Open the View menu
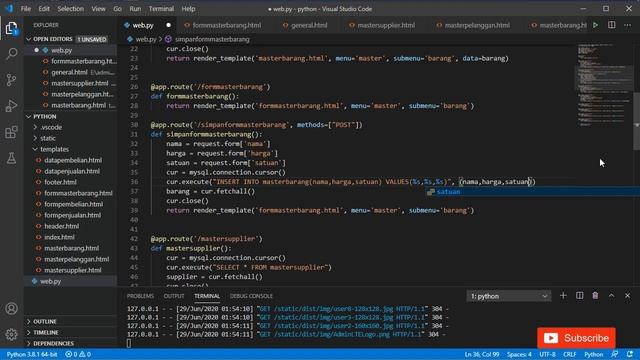 pos(98,9)
